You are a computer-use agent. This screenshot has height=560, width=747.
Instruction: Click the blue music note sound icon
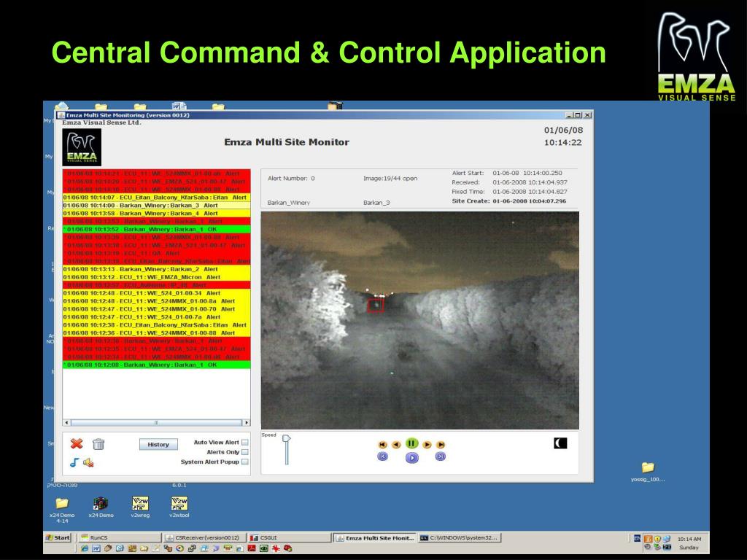pos(74,462)
